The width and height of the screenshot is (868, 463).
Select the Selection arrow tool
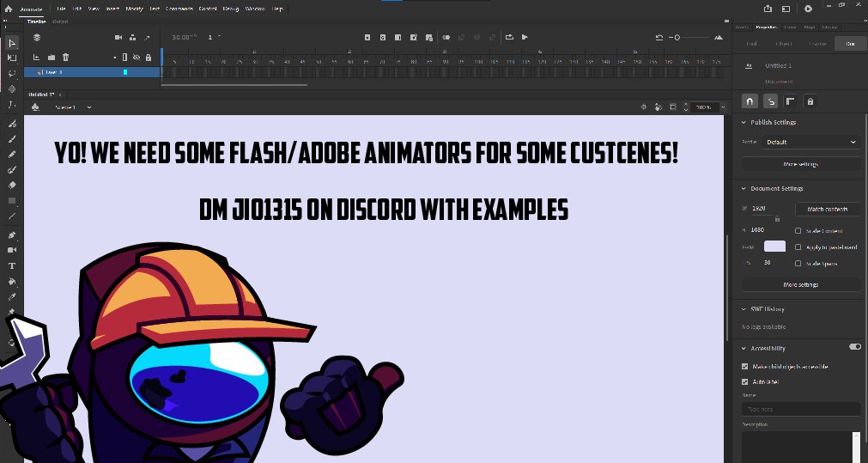[x=12, y=43]
